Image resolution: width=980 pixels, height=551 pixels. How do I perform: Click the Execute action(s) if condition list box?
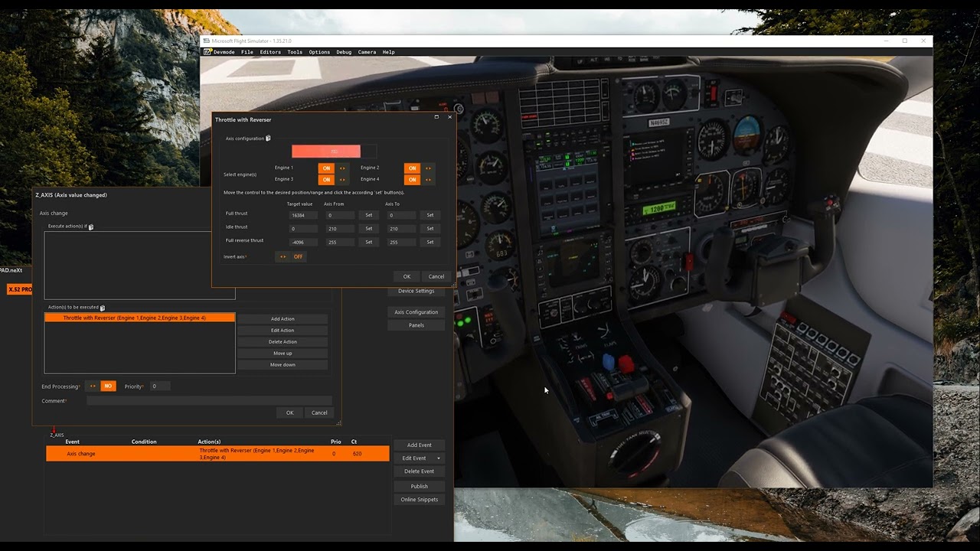pos(139,266)
